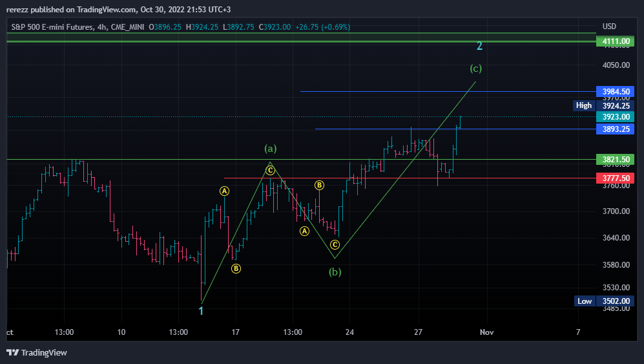Image resolution: width=644 pixels, height=364 pixels.
Task: Select the green (b) wave label
Action: click(x=335, y=272)
